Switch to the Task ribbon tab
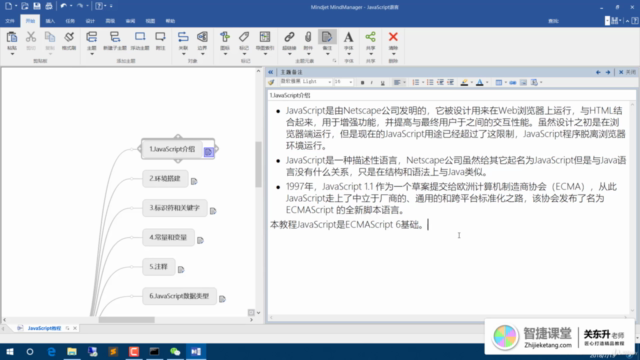Viewport: 640px width, 360px height. [x=70, y=21]
